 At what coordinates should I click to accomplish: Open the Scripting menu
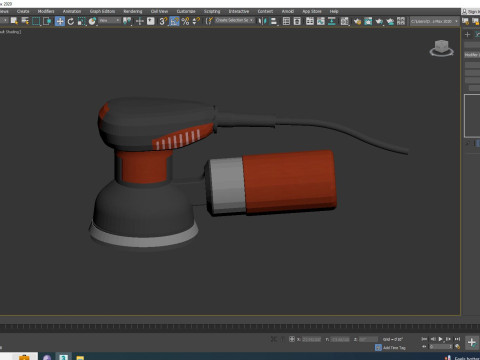212,11
